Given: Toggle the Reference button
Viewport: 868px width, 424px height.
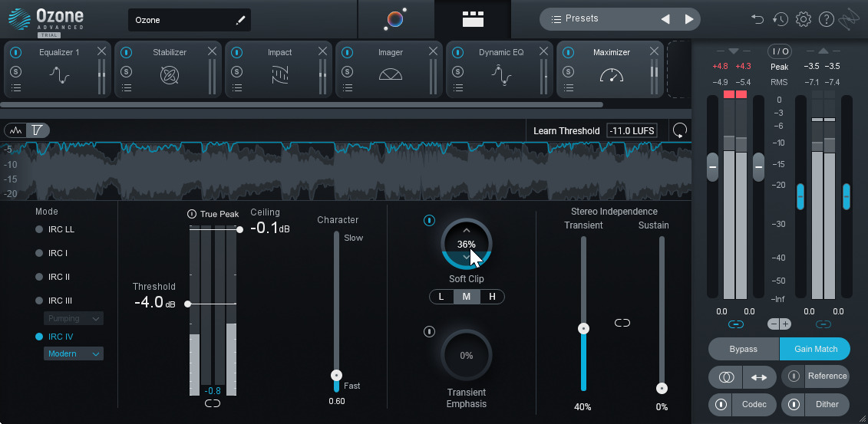Looking at the screenshot, I should click(815, 376).
